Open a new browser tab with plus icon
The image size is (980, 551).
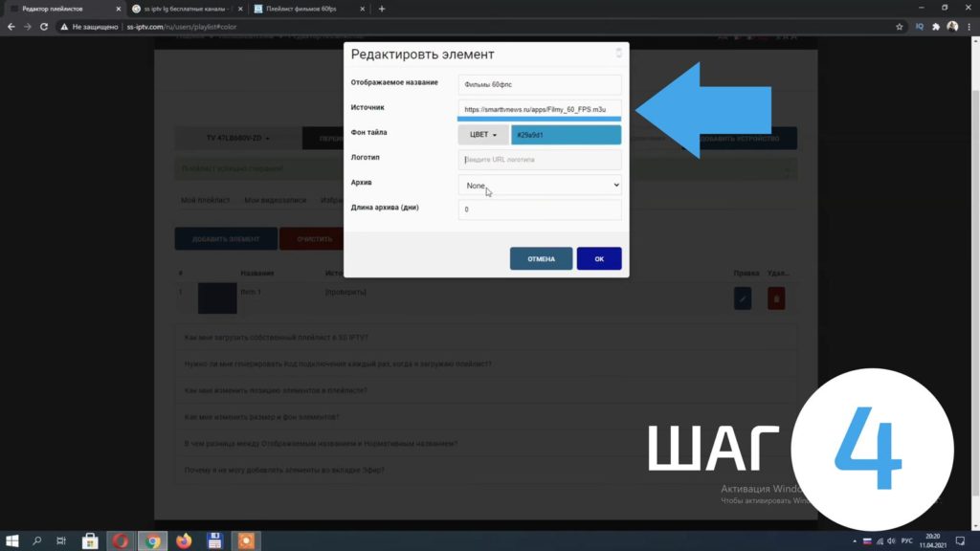tap(382, 9)
